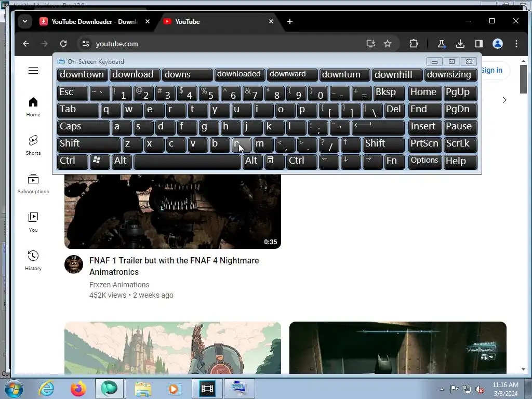Screen dimensions: 532x399
Task: Click the Bksp key
Action: click(389, 93)
